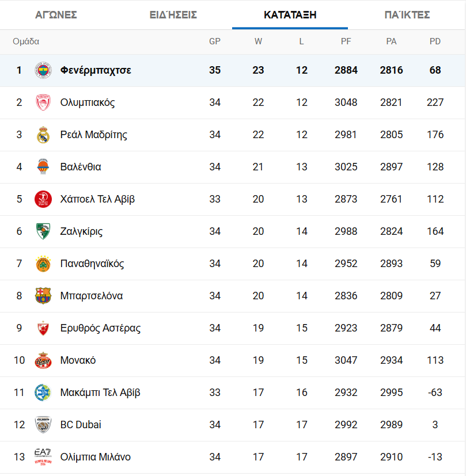Click the Barcelona crest icon

(x=43, y=296)
